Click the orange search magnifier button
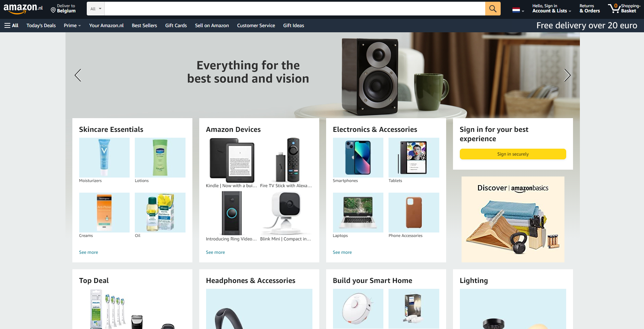This screenshot has height=329, width=644. pos(493,9)
